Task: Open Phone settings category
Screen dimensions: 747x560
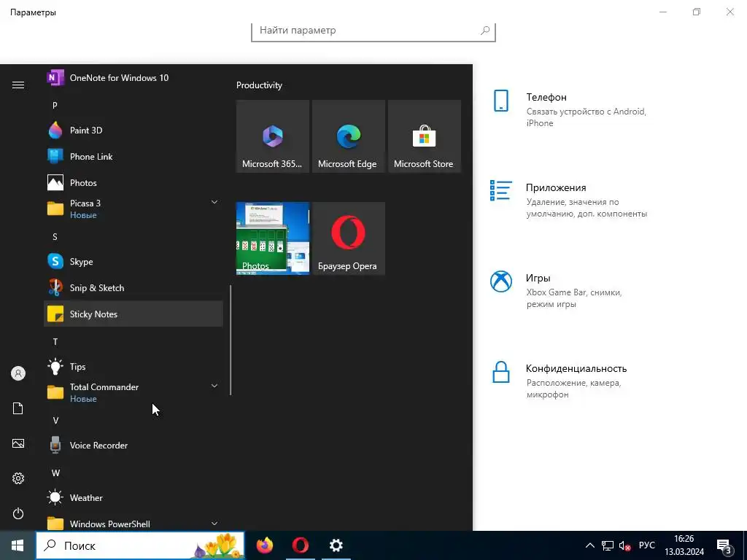Action: pos(569,109)
